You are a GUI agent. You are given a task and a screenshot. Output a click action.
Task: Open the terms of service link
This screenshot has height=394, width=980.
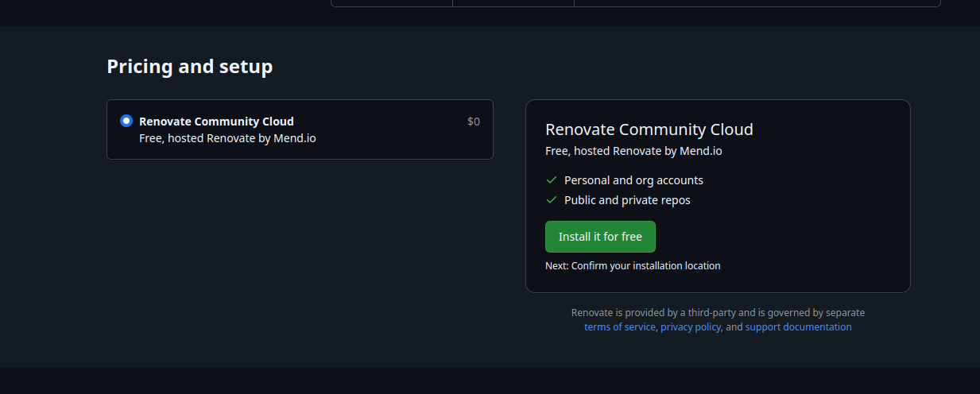(x=620, y=327)
